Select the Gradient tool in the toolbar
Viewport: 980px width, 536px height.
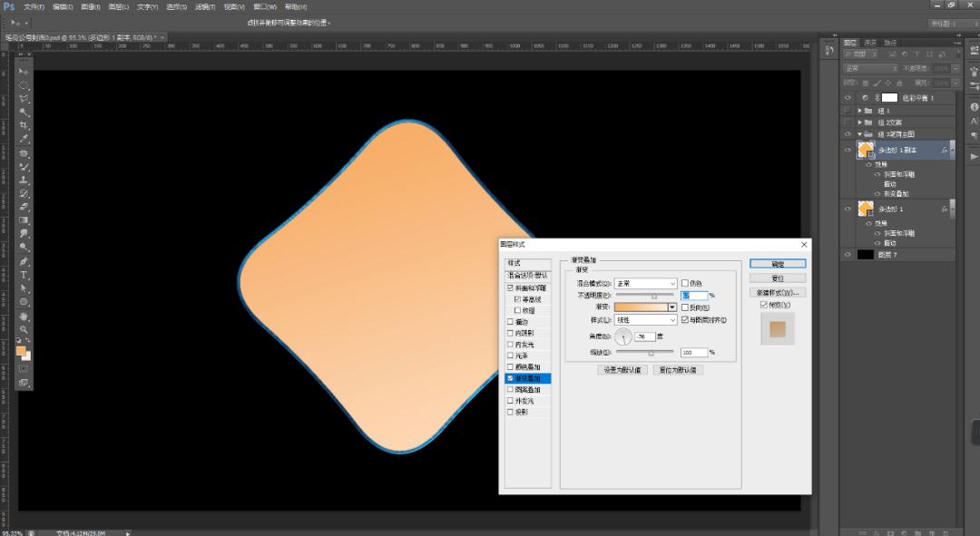coord(24,220)
